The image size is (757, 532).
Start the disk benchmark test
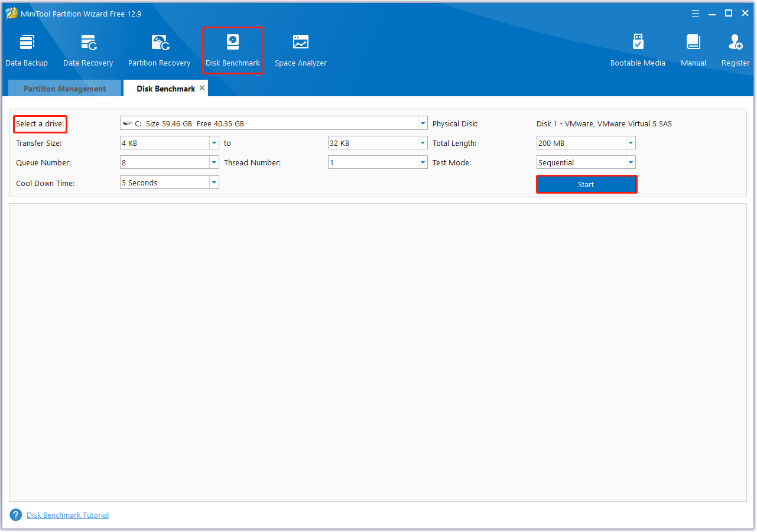click(x=586, y=184)
